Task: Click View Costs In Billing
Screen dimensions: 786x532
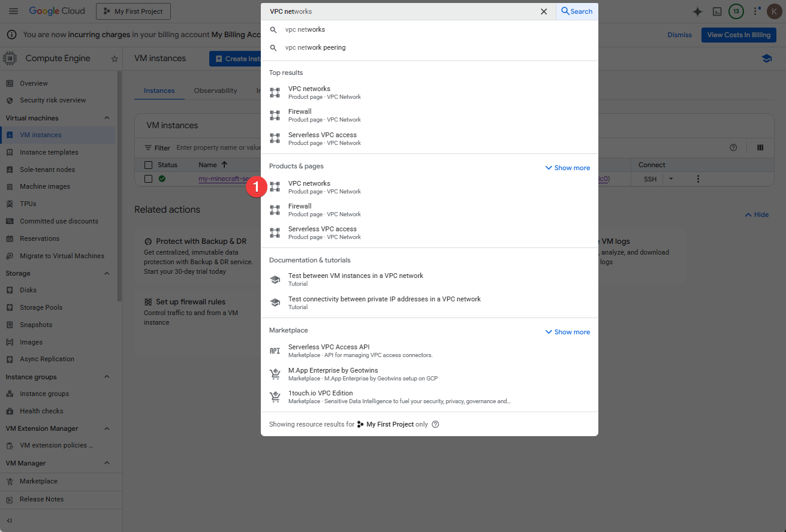Action: (x=739, y=35)
